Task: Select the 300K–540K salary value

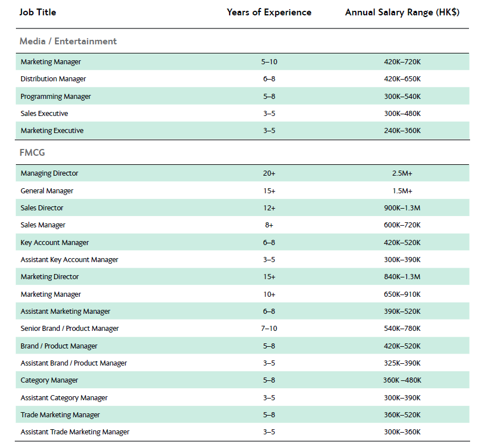Action: pos(402,96)
